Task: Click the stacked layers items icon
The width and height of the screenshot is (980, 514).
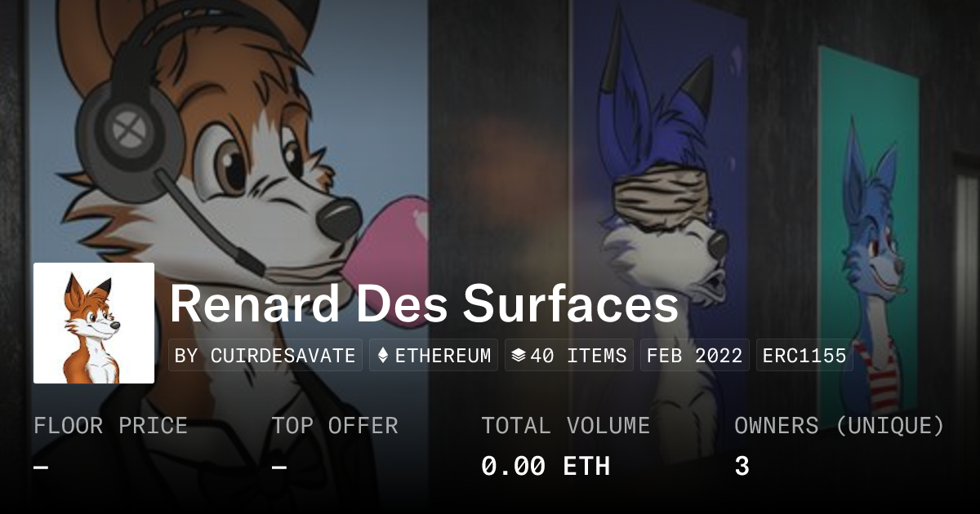Action: [518, 356]
